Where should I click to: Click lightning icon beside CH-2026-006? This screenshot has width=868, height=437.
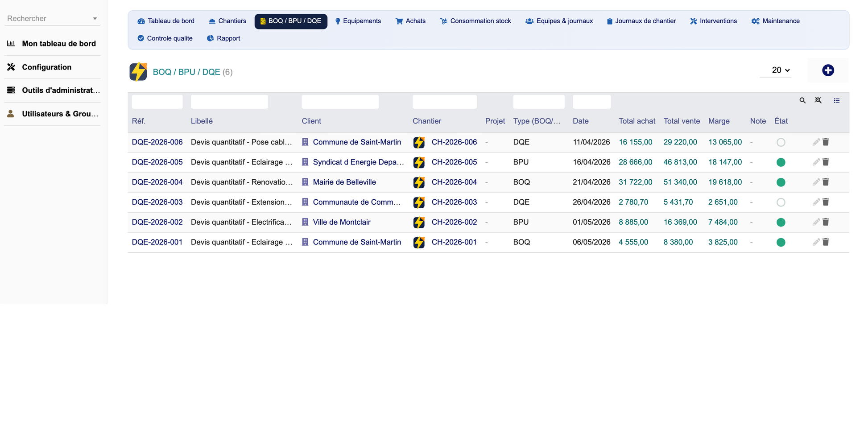coord(419,143)
